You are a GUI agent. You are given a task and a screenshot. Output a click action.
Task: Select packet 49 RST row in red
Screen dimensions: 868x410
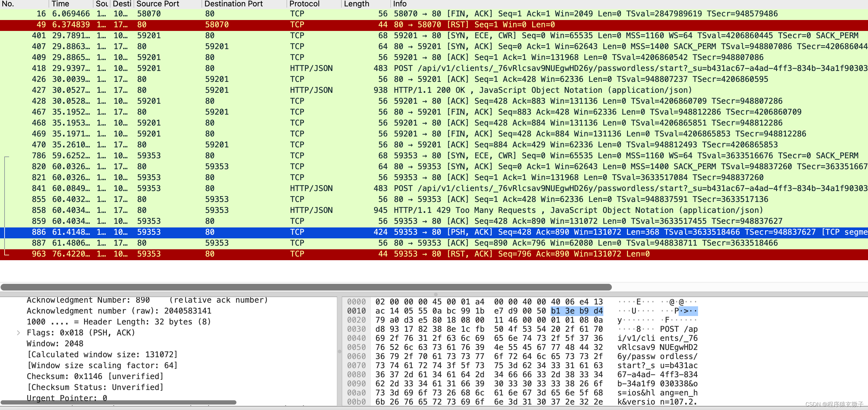(x=434, y=25)
